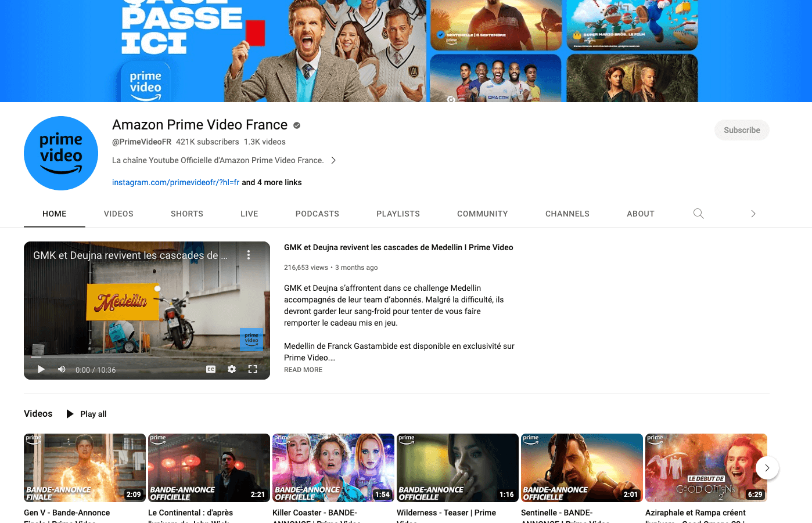Expand description via READ MORE
The width and height of the screenshot is (812, 523).
coord(303,370)
